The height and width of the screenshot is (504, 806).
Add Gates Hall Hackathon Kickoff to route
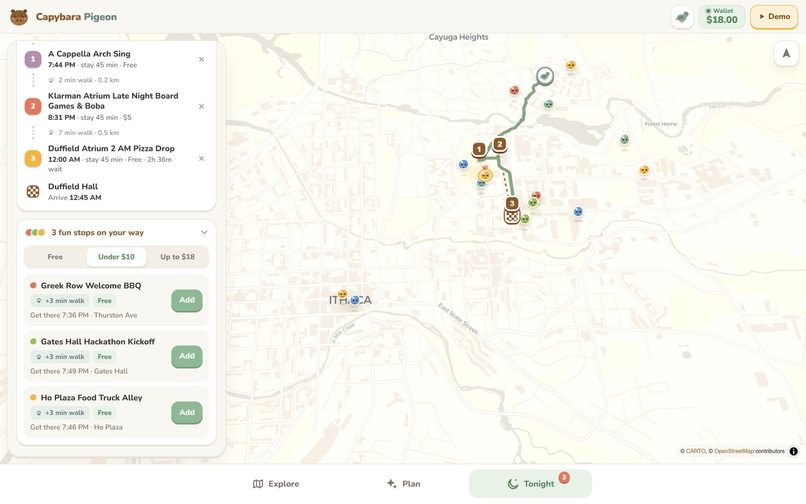[187, 356]
